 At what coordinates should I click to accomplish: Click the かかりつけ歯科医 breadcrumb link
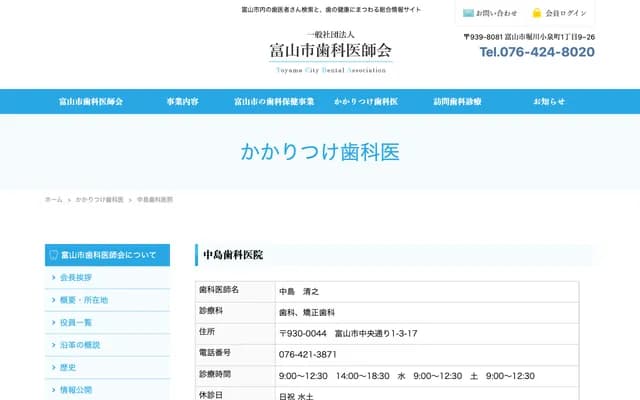[x=99, y=200]
